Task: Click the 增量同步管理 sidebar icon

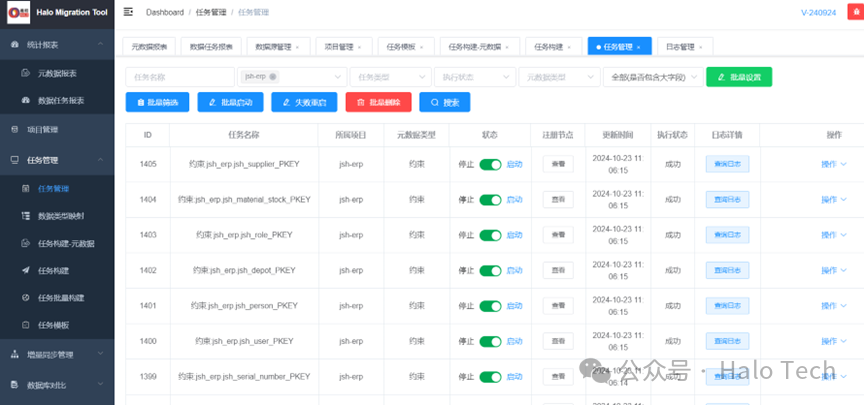Action: [x=15, y=355]
